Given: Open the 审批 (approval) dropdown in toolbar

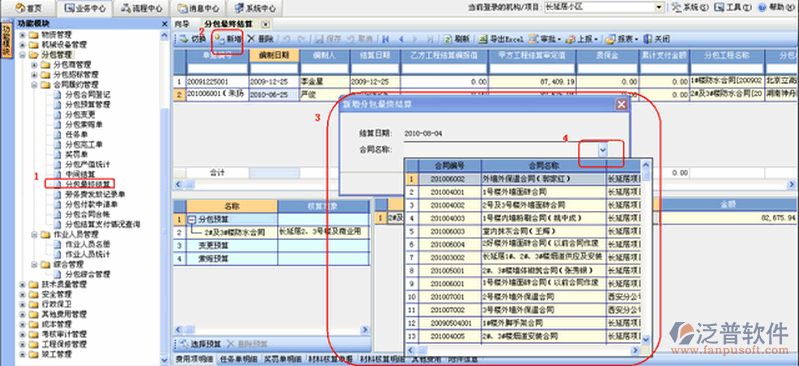Looking at the screenshot, I should [544, 39].
